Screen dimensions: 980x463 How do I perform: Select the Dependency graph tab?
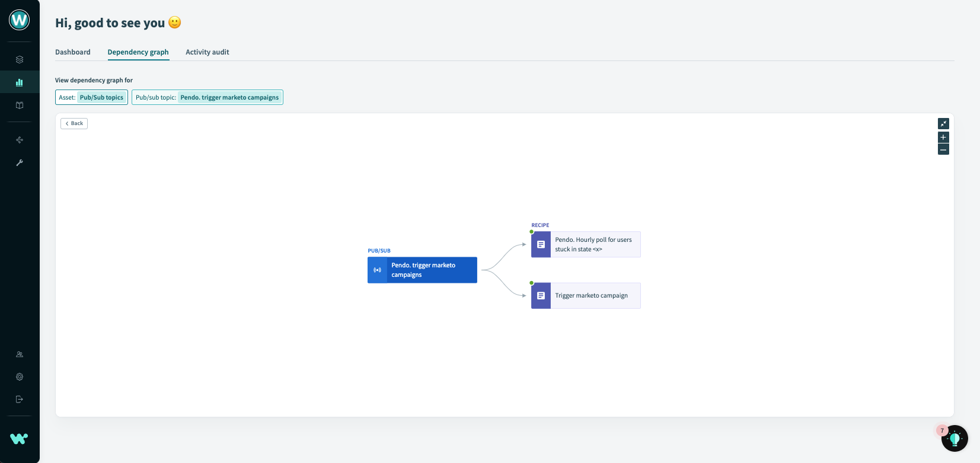pyautogui.click(x=138, y=52)
